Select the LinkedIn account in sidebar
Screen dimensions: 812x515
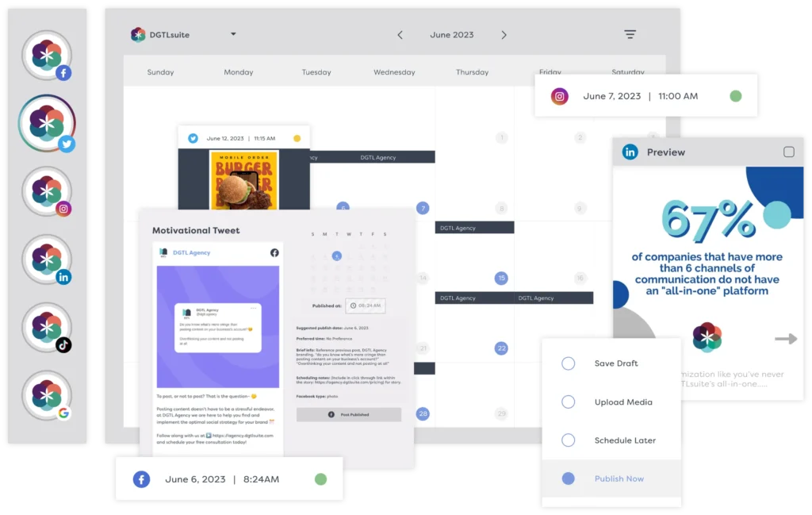click(x=47, y=259)
